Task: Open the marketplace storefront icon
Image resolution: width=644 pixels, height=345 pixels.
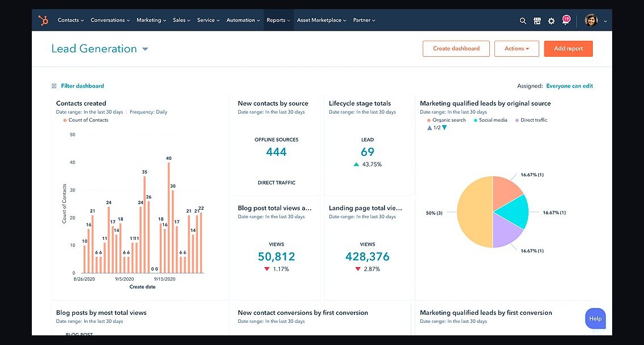Action: pos(537,20)
